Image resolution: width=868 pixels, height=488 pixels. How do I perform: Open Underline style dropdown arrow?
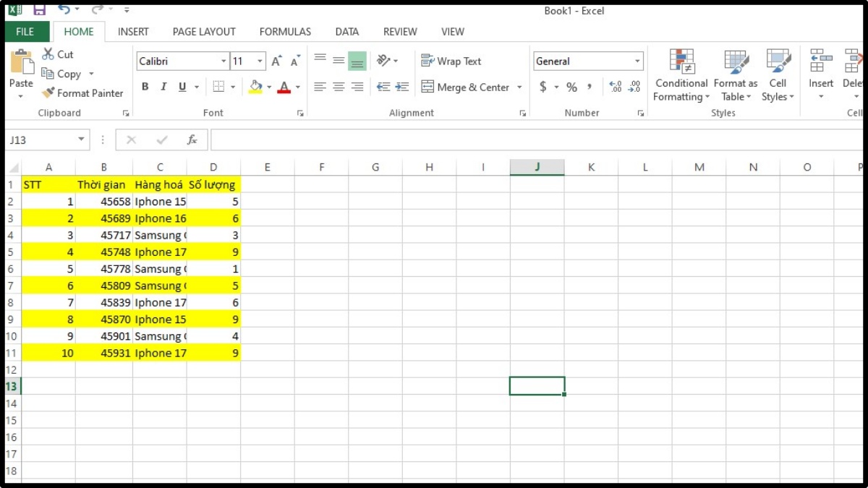coord(197,87)
